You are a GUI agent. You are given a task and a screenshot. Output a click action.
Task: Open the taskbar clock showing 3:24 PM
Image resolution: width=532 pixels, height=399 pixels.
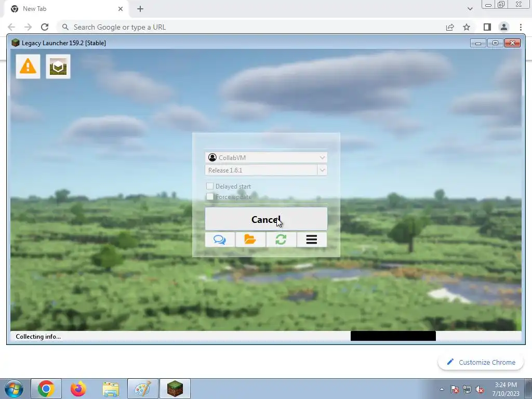click(506, 389)
